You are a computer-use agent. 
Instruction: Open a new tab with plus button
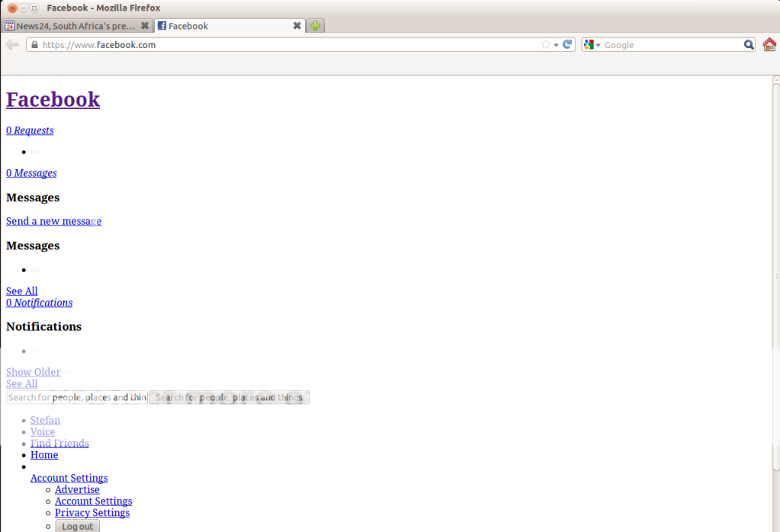[x=316, y=26]
